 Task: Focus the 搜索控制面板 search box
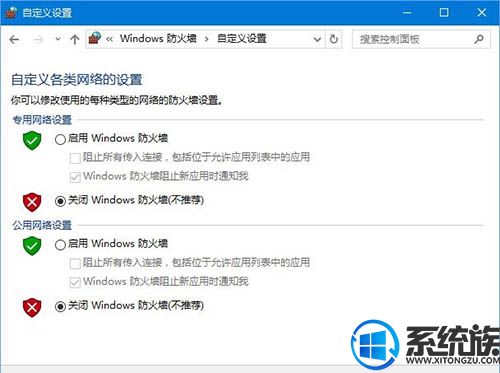tap(421, 39)
